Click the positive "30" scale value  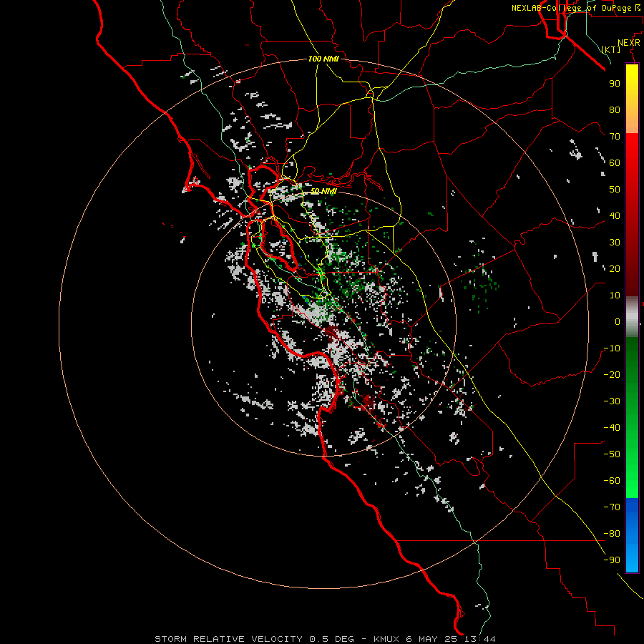click(615, 243)
